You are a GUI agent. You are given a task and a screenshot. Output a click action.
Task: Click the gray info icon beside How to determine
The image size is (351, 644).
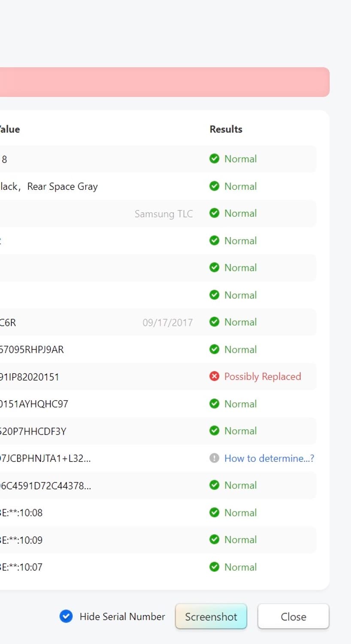[214, 458]
